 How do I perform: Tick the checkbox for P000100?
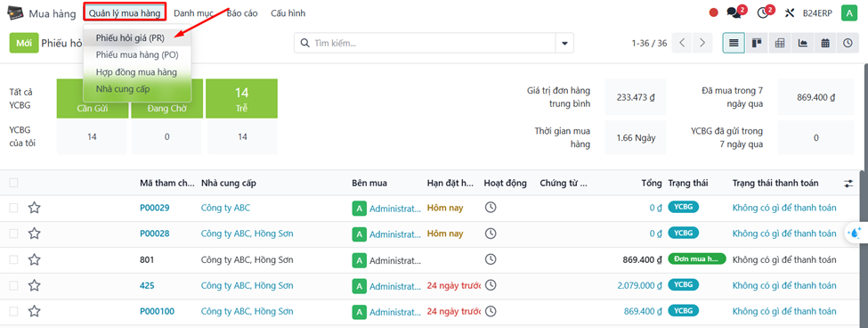point(14,311)
